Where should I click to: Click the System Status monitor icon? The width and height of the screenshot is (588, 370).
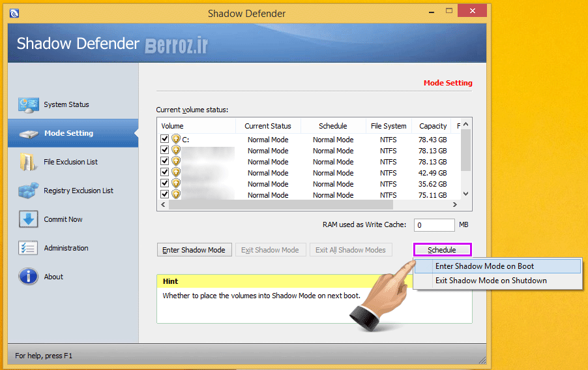(29, 105)
